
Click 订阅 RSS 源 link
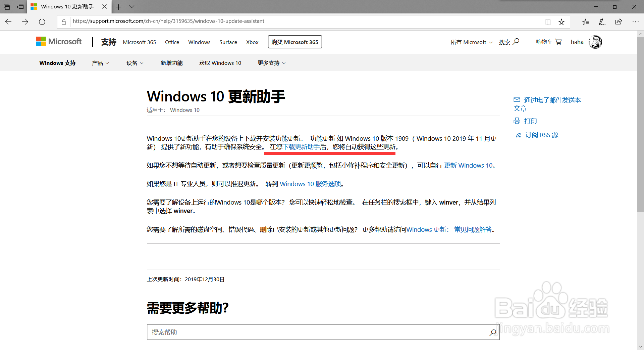[x=542, y=135]
